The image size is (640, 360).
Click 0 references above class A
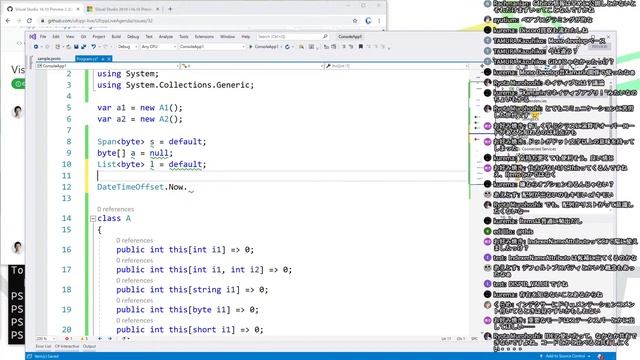(116, 209)
